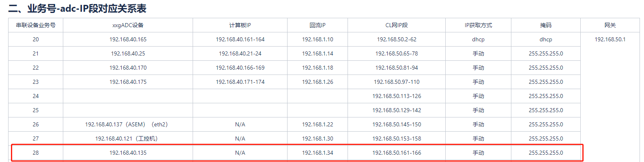The height and width of the screenshot is (162, 644).
Task: Select the cell 192.168.40.161-164
Action: point(240,39)
